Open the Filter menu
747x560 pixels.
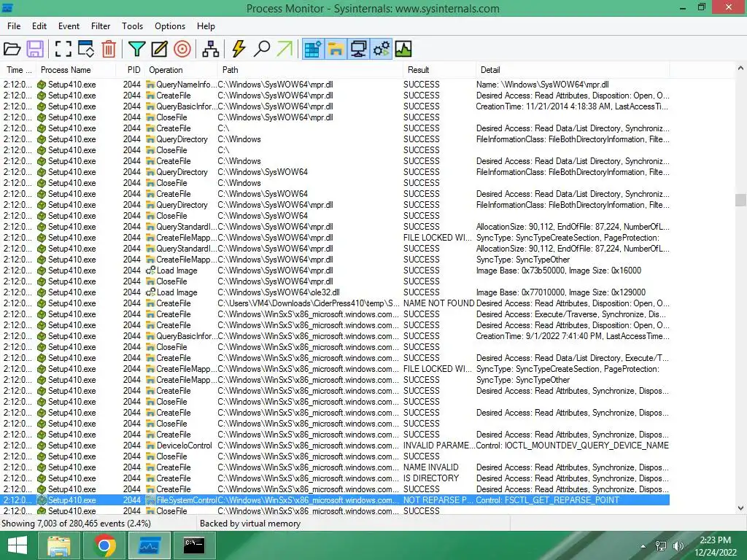tap(101, 26)
